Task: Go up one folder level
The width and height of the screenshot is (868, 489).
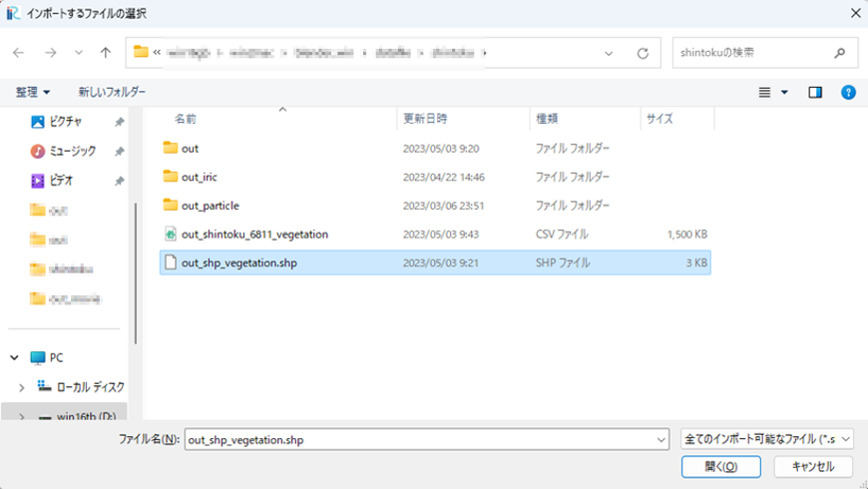Action: [x=105, y=53]
